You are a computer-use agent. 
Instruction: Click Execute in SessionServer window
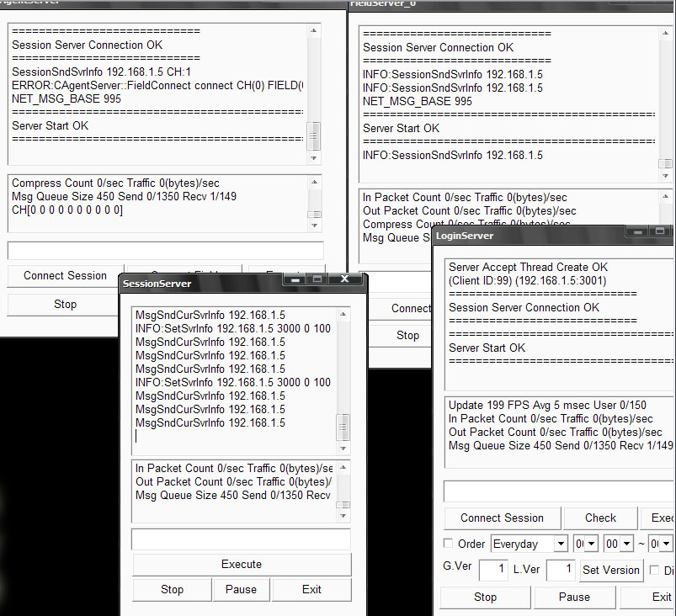click(242, 565)
